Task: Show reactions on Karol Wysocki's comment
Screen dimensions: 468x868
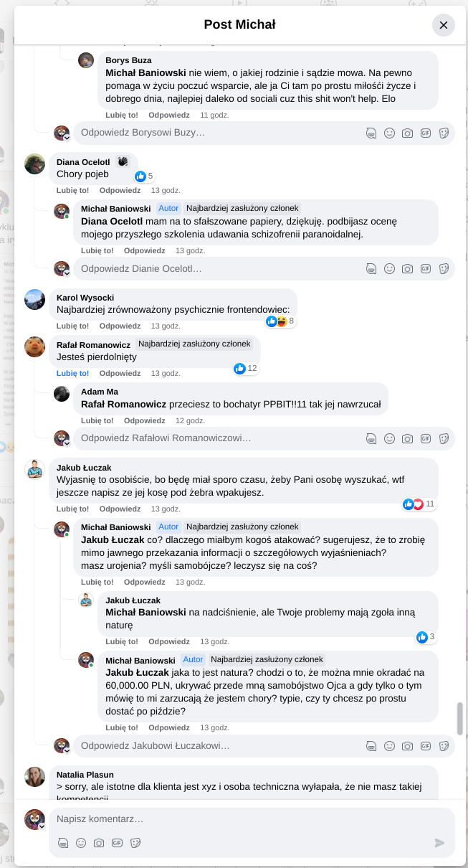Action: tap(280, 321)
